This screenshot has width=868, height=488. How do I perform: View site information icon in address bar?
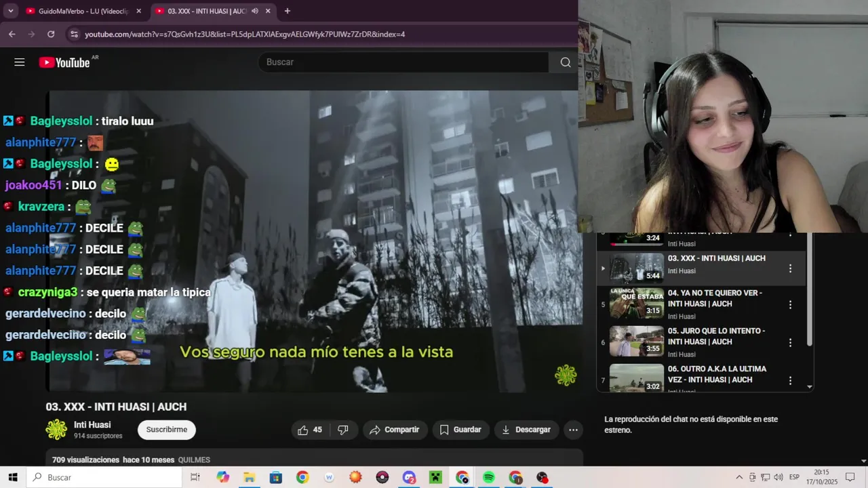[x=74, y=34]
